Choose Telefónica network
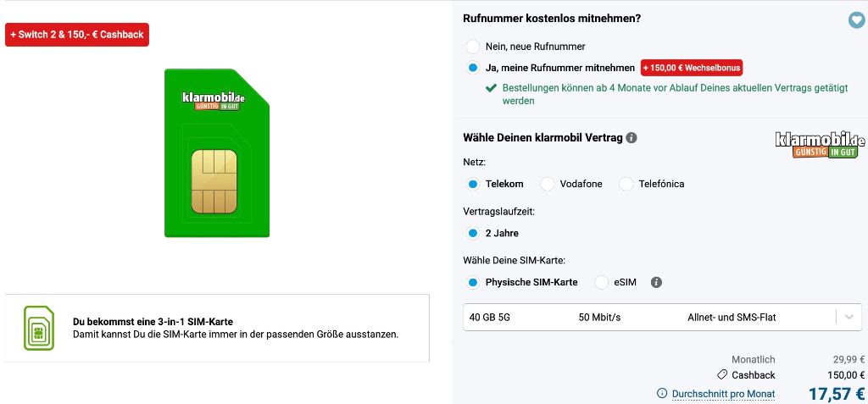 pyautogui.click(x=626, y=184)
